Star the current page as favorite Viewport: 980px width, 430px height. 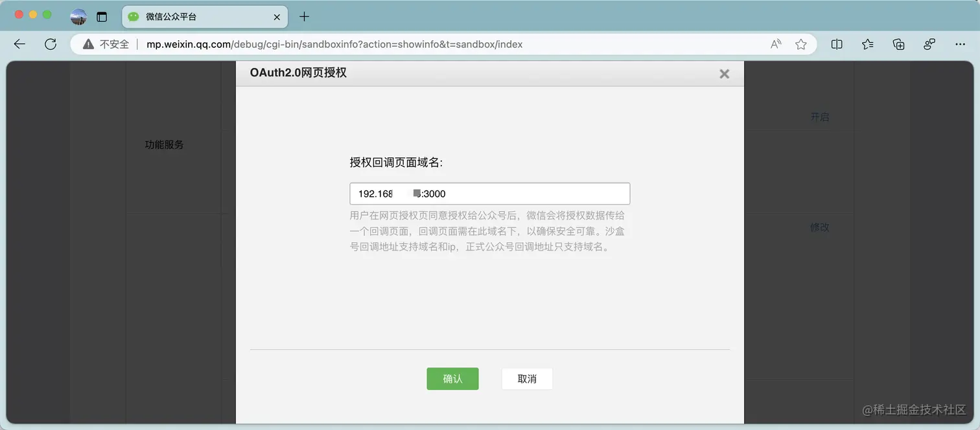[x=800, y=44]
